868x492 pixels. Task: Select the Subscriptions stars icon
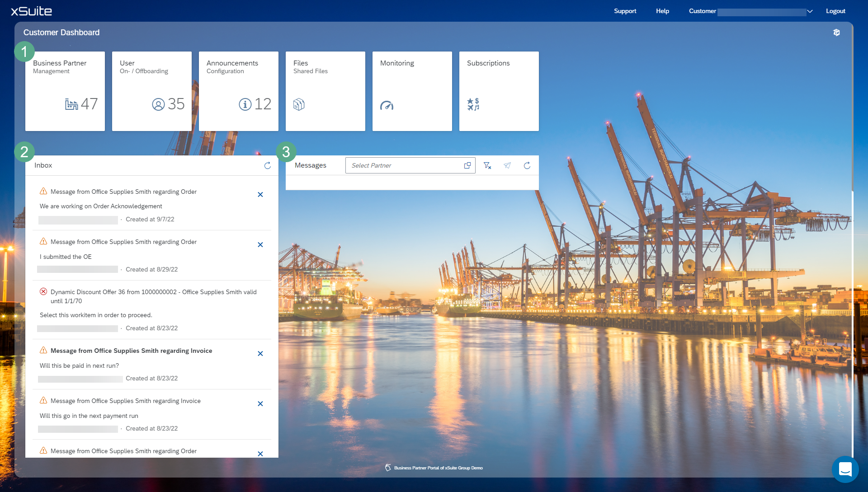[x=473, y=104]
